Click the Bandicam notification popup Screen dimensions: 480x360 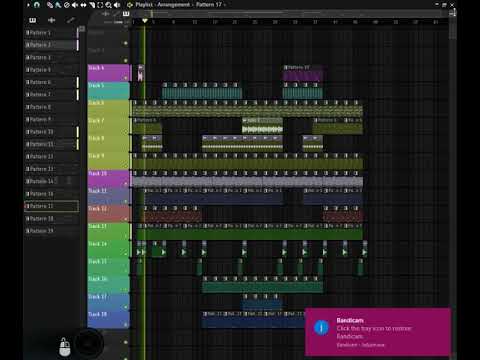click(x=378, y=332)
